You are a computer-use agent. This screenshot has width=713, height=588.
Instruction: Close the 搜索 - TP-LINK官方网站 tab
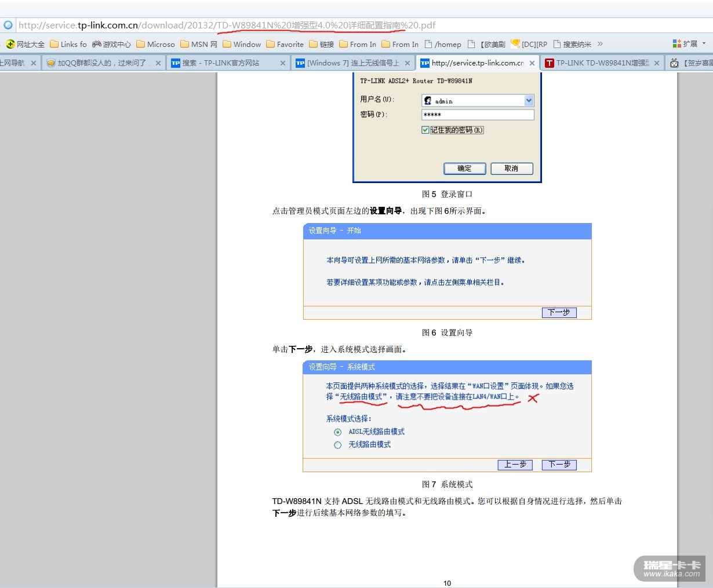tap(283, 63)
